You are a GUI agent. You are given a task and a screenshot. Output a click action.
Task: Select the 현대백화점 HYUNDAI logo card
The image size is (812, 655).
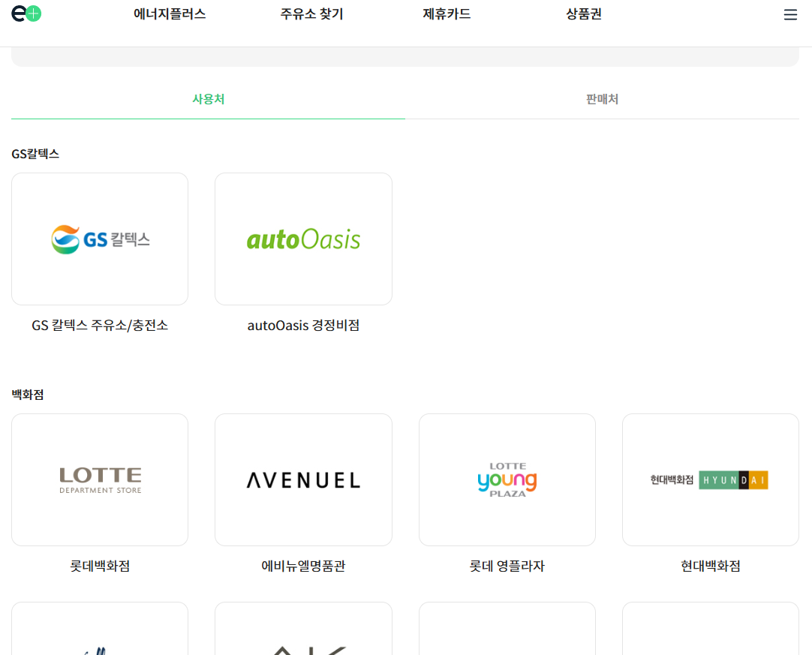(x=711, y=480)
